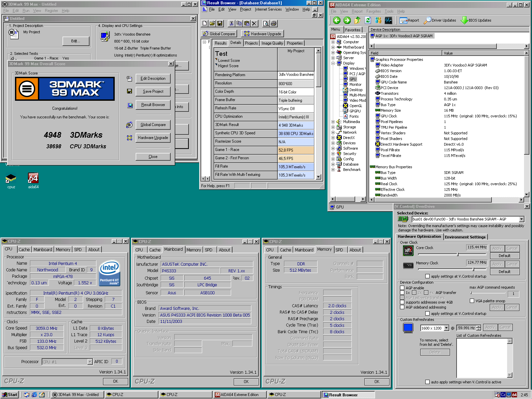The height and width of the screenshot is (399, 532).
Task: Click AIDA64 Up folder icon
Action: pos(357,20)
